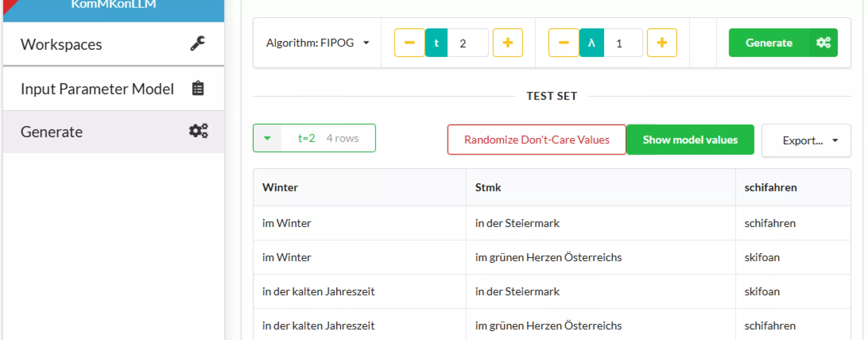868x340 pixels.
Task: Click the minus icon to decrease t
Action: [x=410, y=43]
